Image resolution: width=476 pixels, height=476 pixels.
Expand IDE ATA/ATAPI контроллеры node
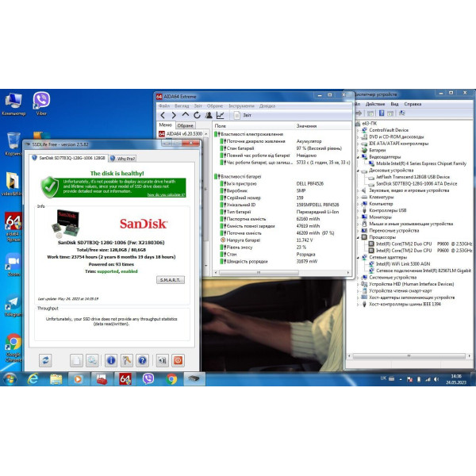coord(359,144)
